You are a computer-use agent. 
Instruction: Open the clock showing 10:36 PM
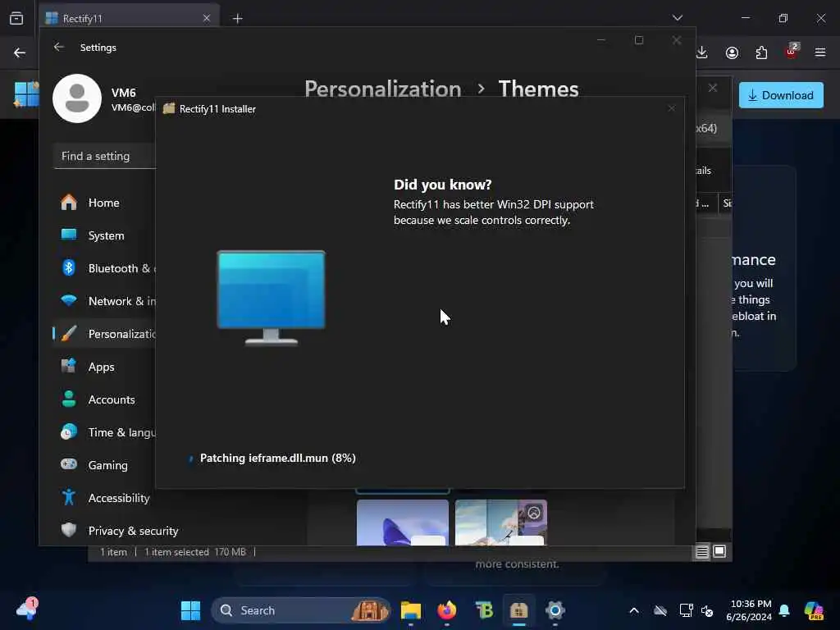pos(749,610)
